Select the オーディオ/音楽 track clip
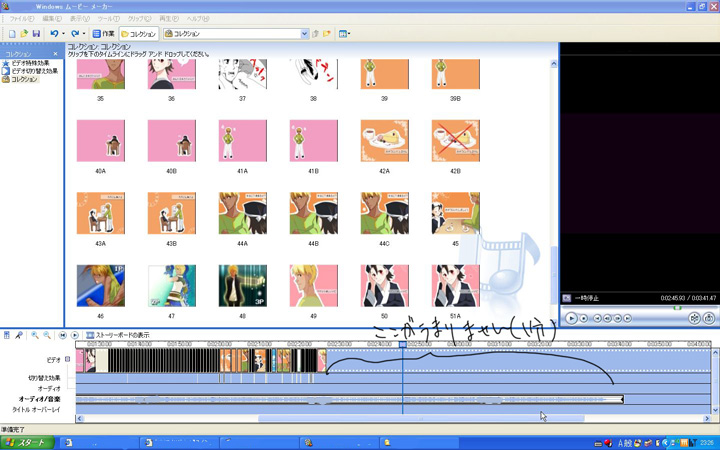This screenshot has height=450, width=720. (x=349, y=399)
